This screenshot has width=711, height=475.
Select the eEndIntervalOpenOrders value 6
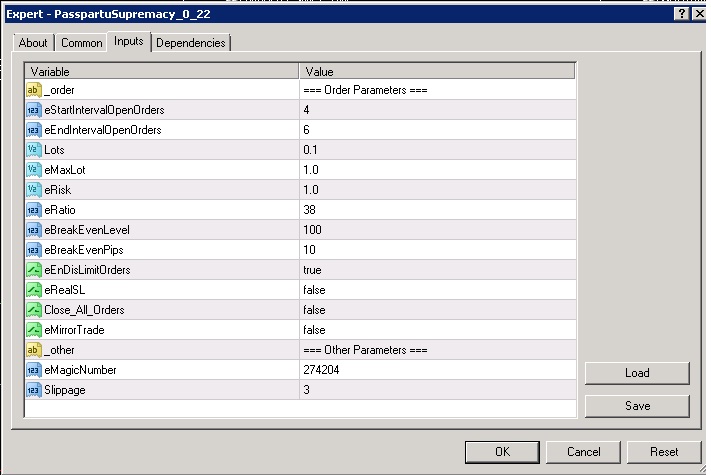438,130
